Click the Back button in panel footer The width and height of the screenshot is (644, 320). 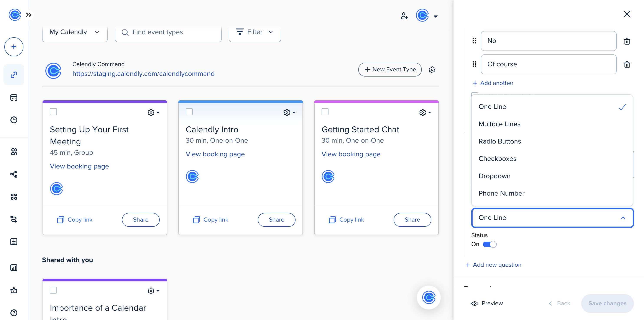tap(559, 304)
